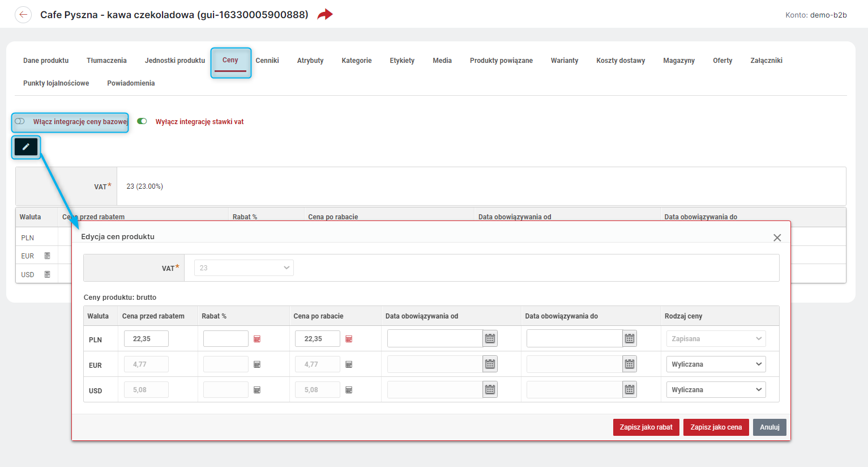Open the Etykiety tab
The height and width of the screenshot is (467, 868).
(402, 61)
